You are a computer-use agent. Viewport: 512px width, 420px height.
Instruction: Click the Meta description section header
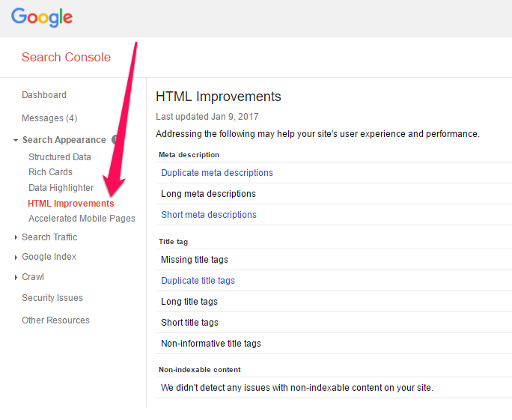[189, 155]
